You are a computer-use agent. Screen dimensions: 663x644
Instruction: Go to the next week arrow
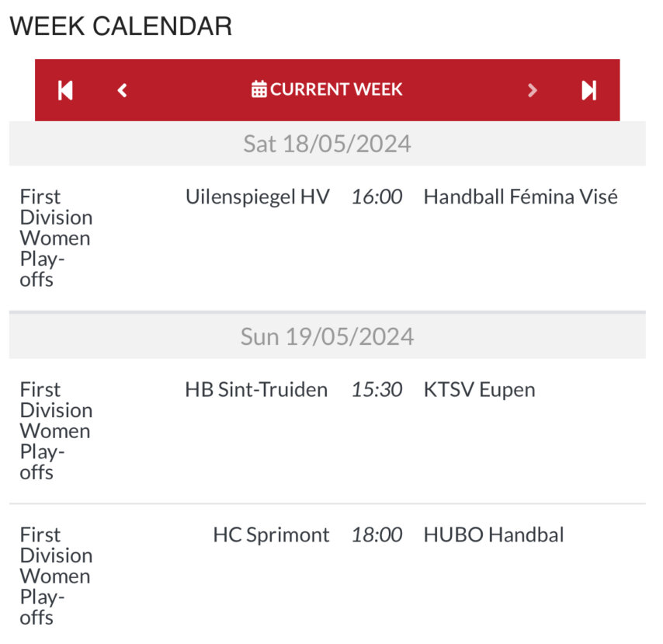(x=533, y=90)
